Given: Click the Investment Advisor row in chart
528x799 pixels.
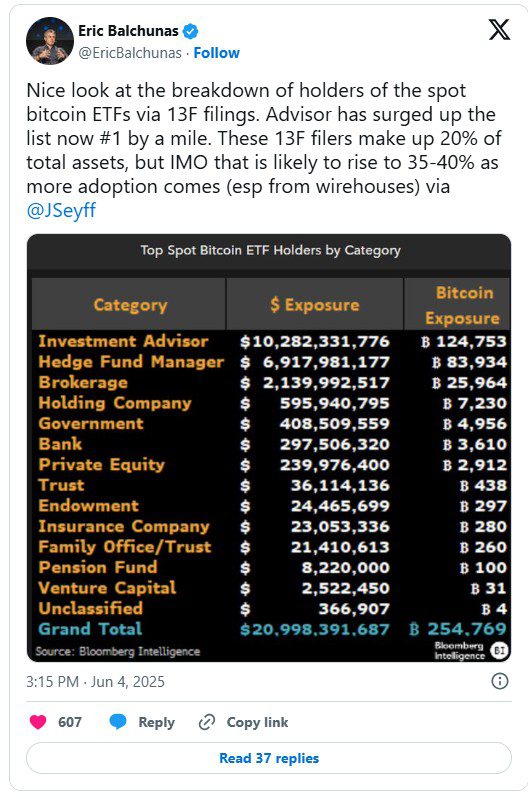Looking at the screenshot, I should [x=271, y=341].
